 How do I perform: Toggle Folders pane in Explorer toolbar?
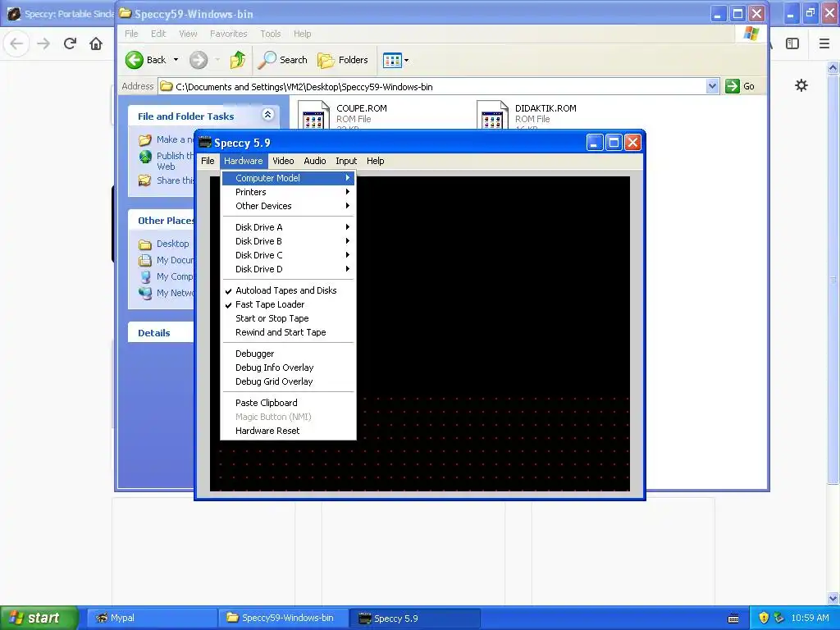[x=343, y=60]
